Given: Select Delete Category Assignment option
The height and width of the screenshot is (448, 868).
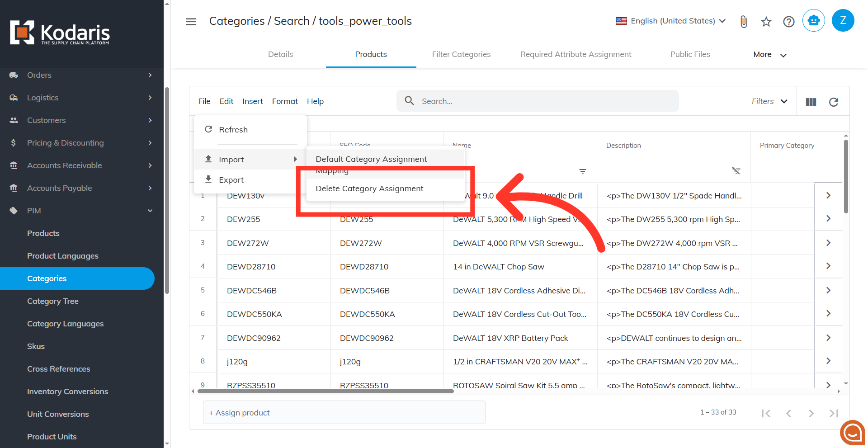Looking at the screenshot, I should [x=386, y=189].
